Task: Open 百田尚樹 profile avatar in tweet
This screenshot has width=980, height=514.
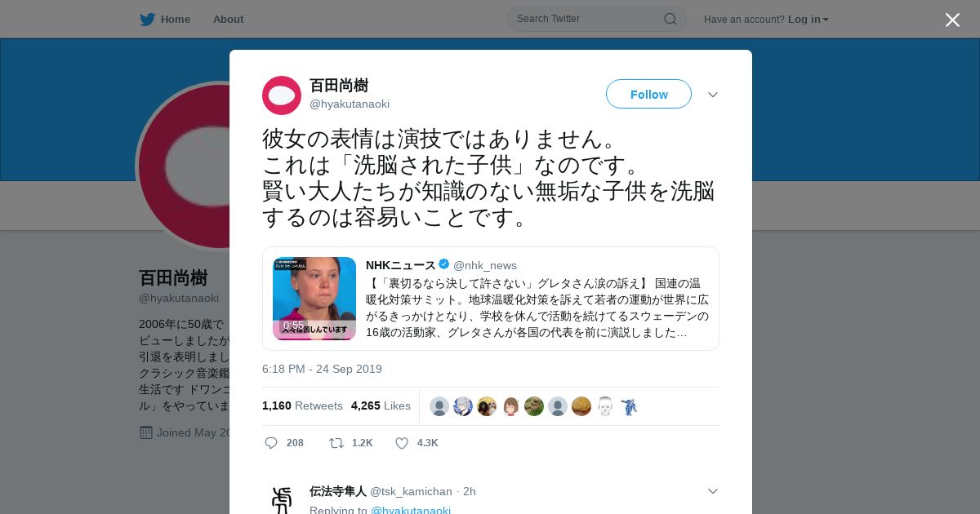Action: (282, 95)
